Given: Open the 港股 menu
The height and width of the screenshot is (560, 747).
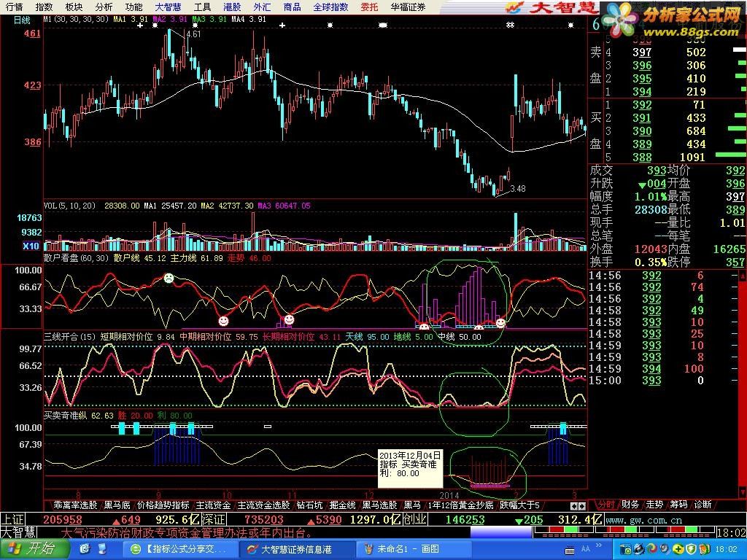Looking at the screenshot, I should coord(232,7).
